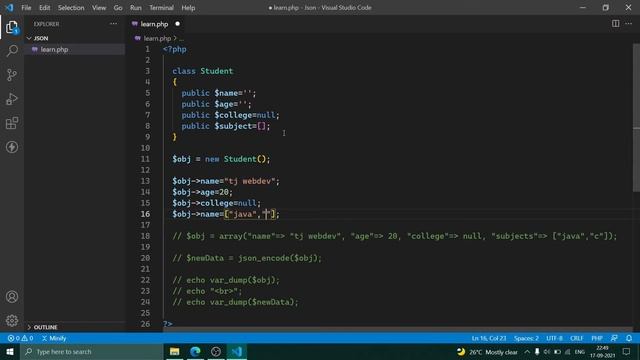
Task: Show errors and warnings count
Action: pyautogui.click(x=20, y=338)
